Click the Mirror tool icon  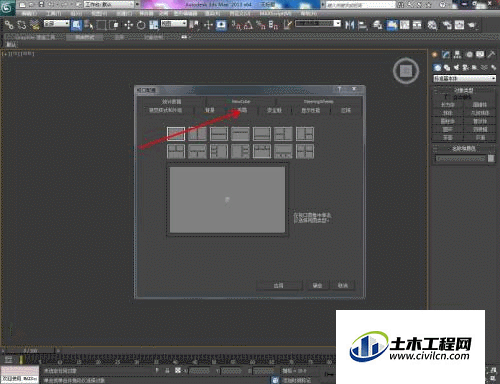[349, 25]
